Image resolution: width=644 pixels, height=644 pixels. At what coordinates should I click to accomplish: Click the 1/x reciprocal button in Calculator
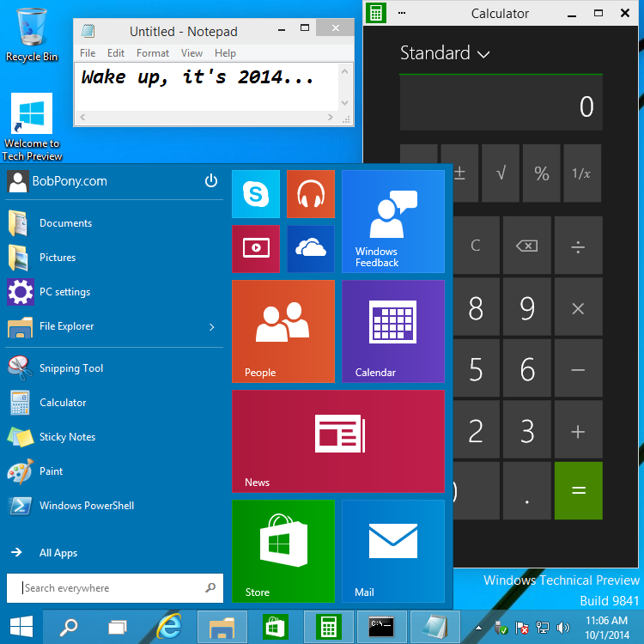(x=582, y=173)
